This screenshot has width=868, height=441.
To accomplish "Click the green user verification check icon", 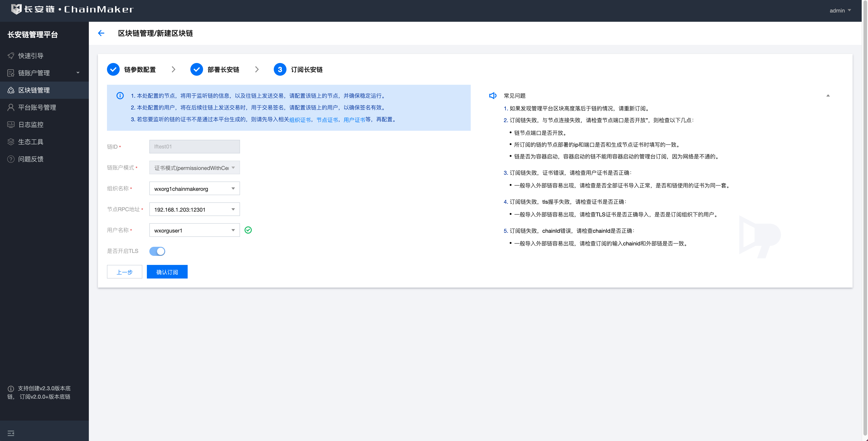I will point(248,230).
